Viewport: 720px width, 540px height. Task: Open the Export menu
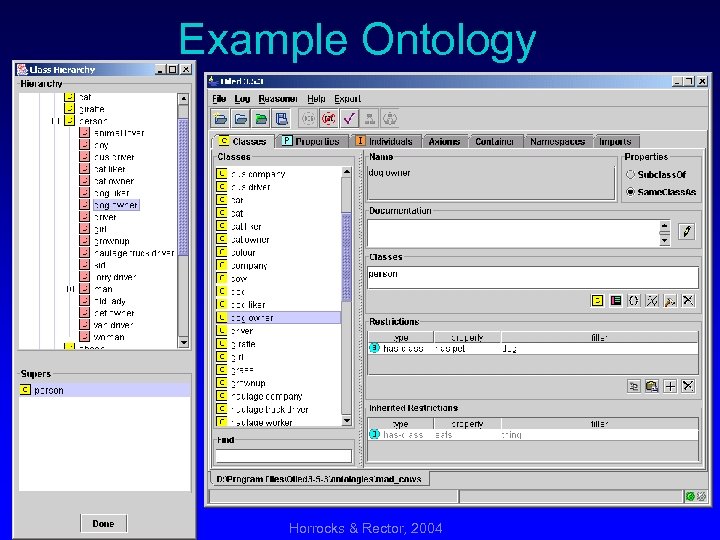click(348, 99)
